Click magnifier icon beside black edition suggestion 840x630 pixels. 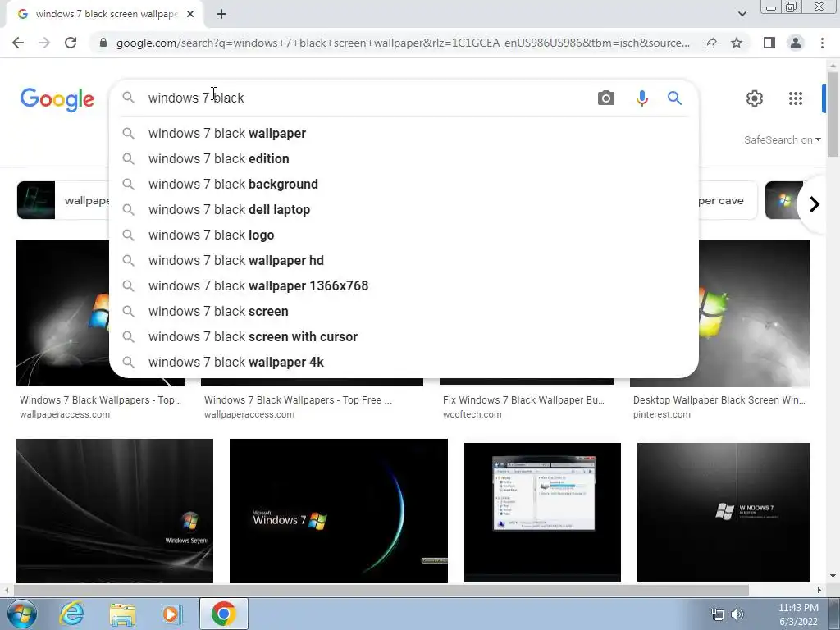128,158
